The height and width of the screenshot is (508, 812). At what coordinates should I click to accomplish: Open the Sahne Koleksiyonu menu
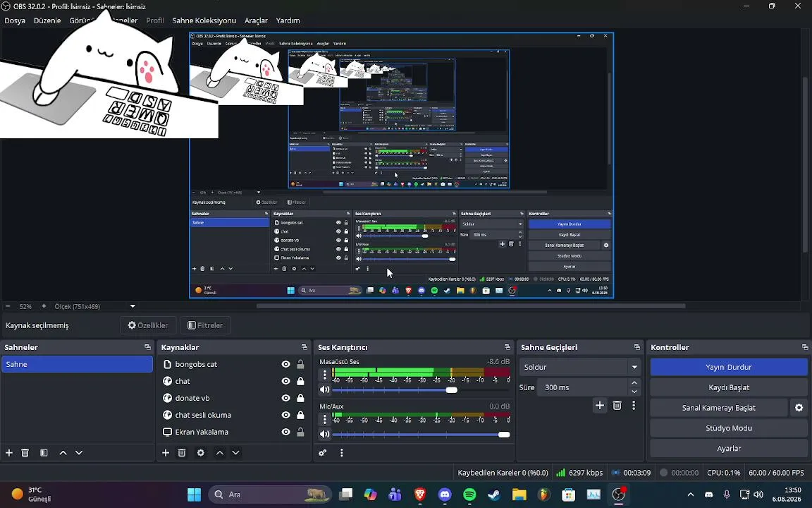[204, 20]
